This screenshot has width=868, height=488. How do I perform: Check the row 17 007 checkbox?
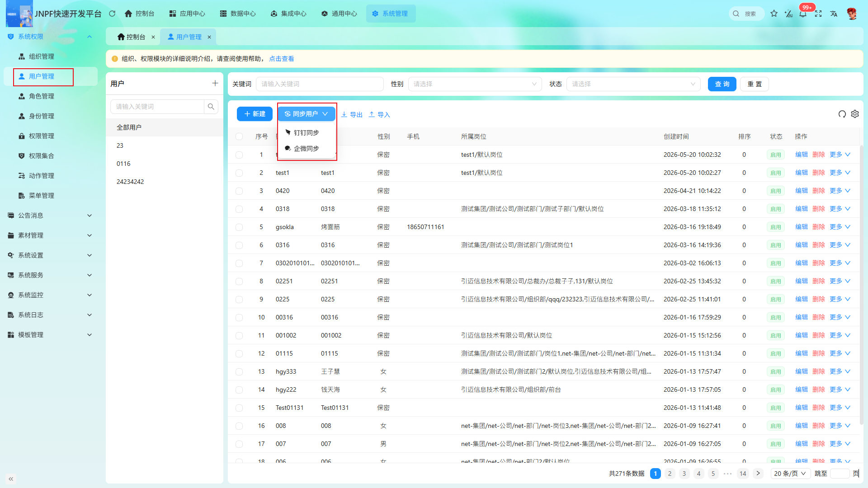(239, 444)
